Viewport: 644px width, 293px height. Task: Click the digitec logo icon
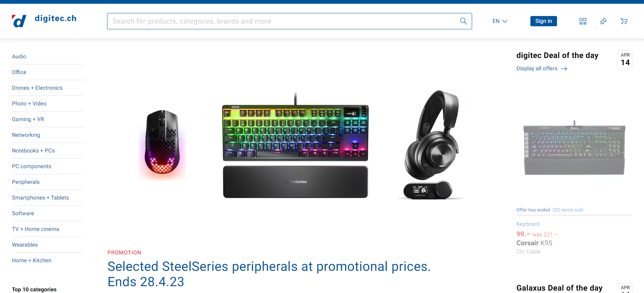pos(19,21)
